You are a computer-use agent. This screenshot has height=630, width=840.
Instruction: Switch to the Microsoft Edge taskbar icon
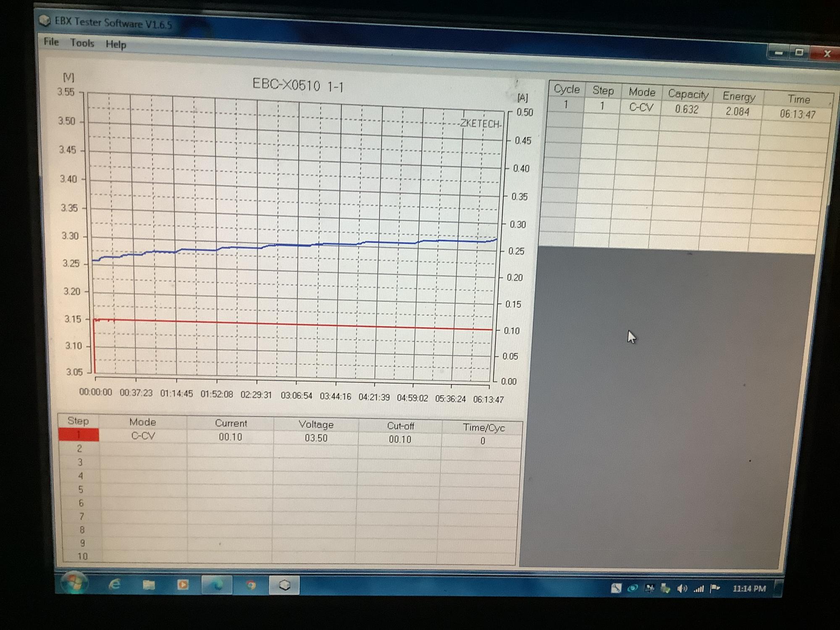(217, 585)
